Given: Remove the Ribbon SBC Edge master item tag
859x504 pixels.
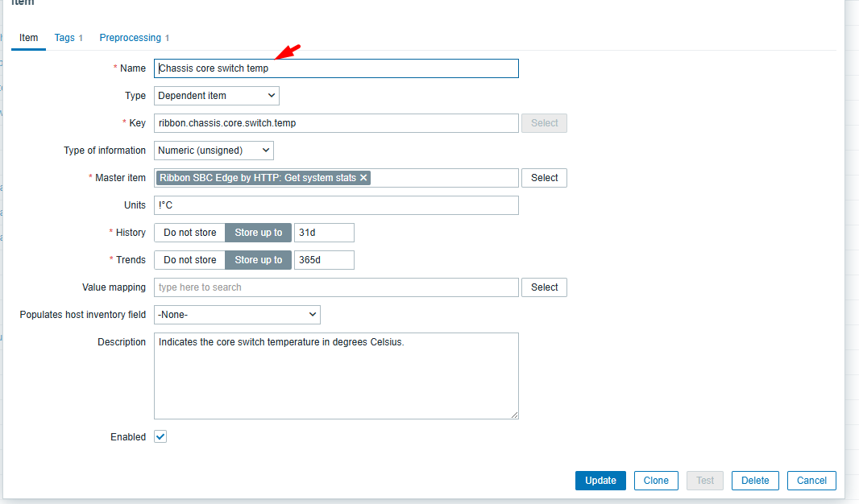Looking at the screenshot, I should point(363,178).
